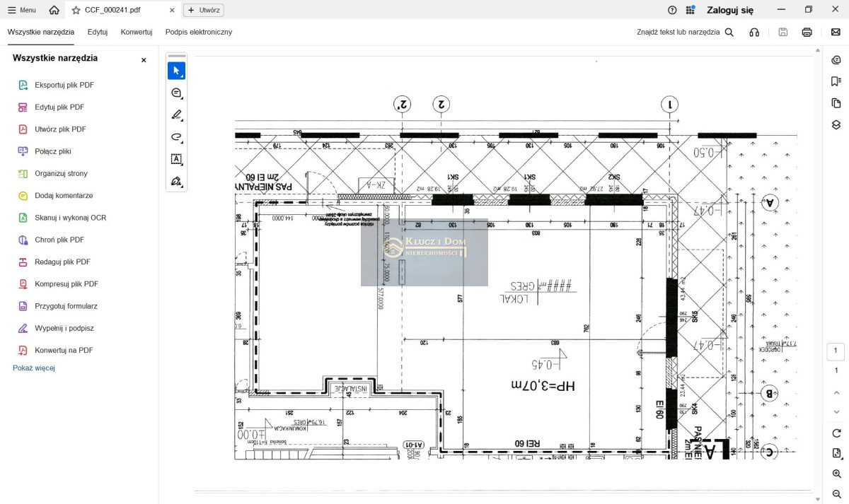Open the page thumbnails copy icon
The height and width of the screenshot is (504, 849).
pos(836,103)
